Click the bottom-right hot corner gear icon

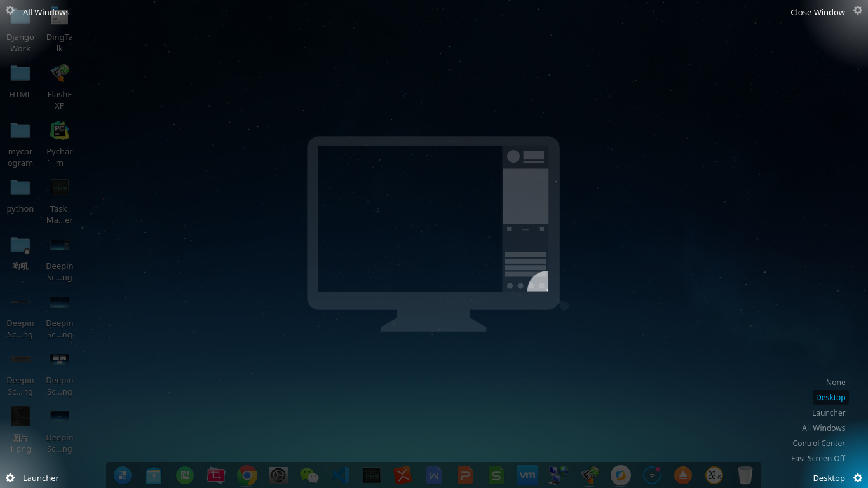858,478
